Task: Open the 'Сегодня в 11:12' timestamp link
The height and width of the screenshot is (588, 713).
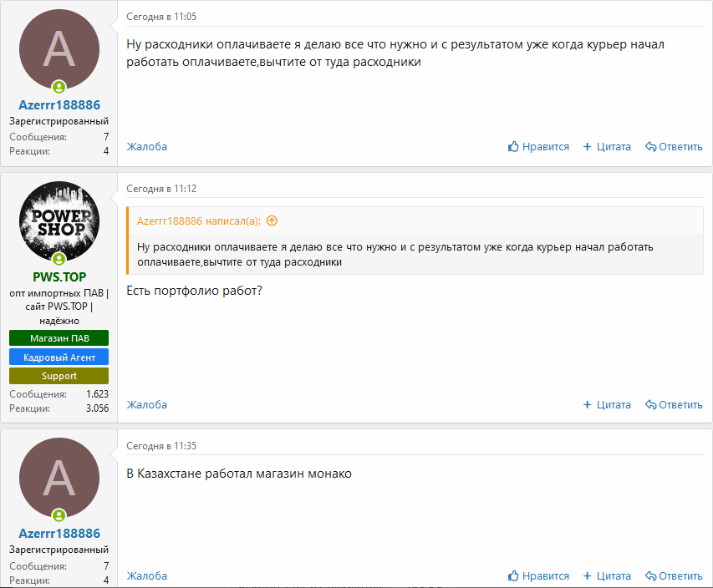Action: (161, 189)
